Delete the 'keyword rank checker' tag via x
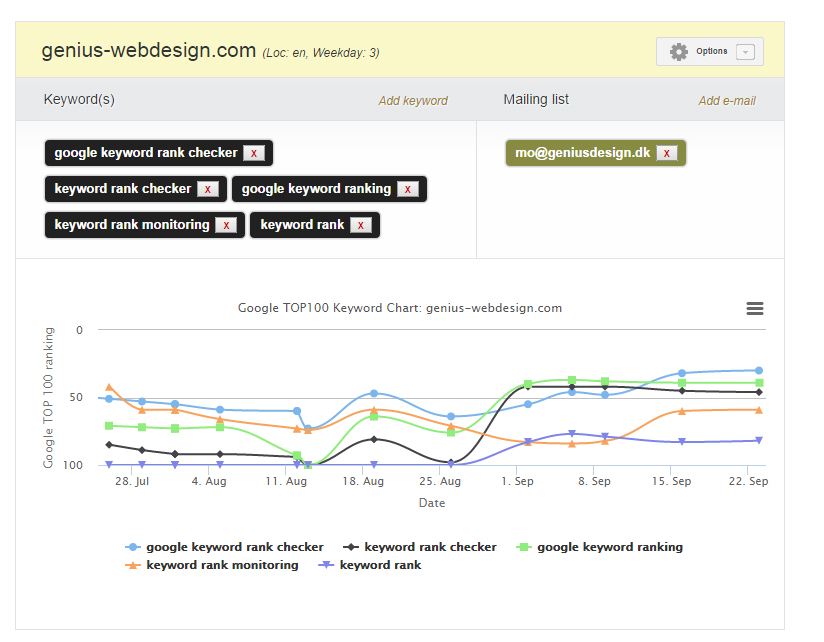This screenshot has width=824, height=642. 207,189
